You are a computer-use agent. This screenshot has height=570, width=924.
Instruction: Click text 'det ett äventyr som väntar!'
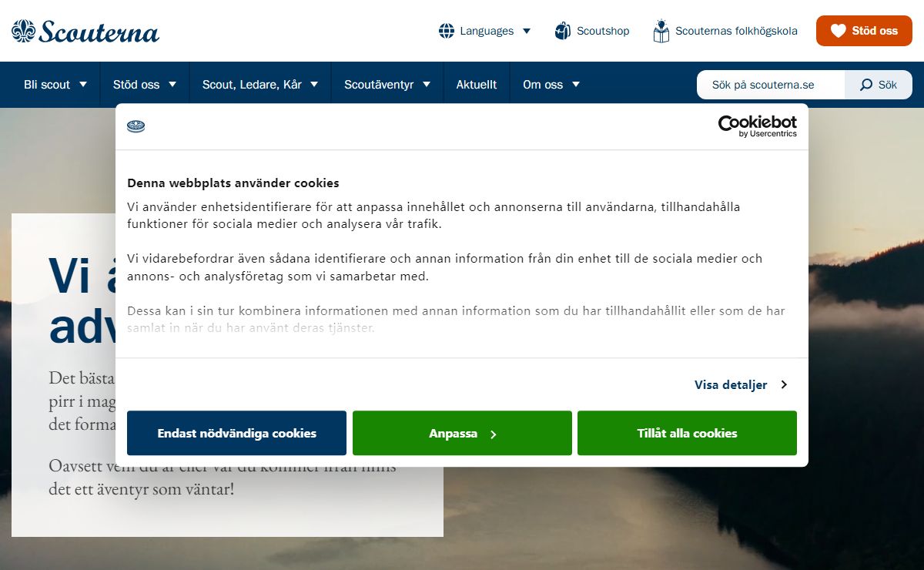[x=141, y=488]
